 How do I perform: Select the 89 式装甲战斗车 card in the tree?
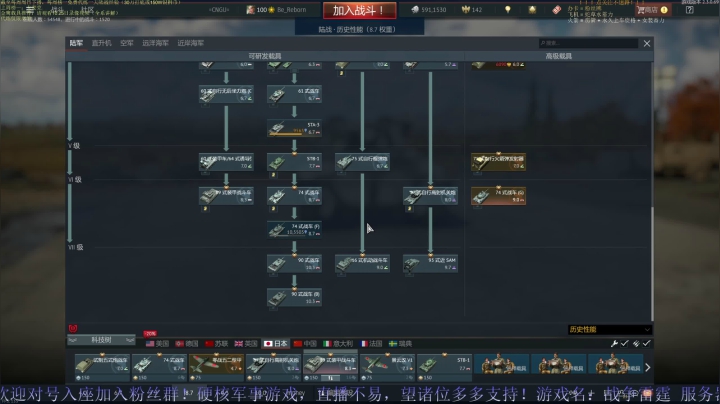pos(226,196)
